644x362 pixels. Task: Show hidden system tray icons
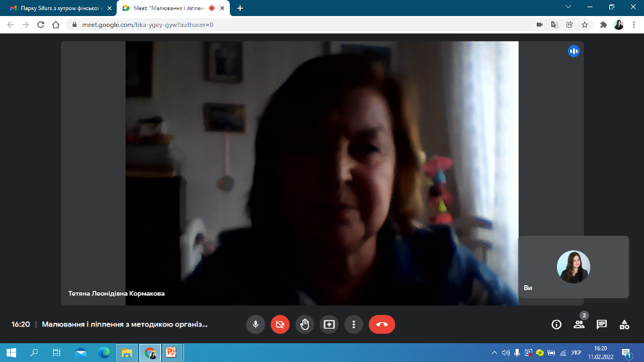pyautogui.click(x=494, y=353)
